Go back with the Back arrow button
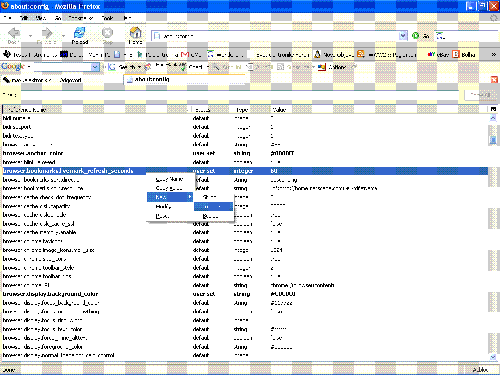The image size is (500, 375). (13, 36)
